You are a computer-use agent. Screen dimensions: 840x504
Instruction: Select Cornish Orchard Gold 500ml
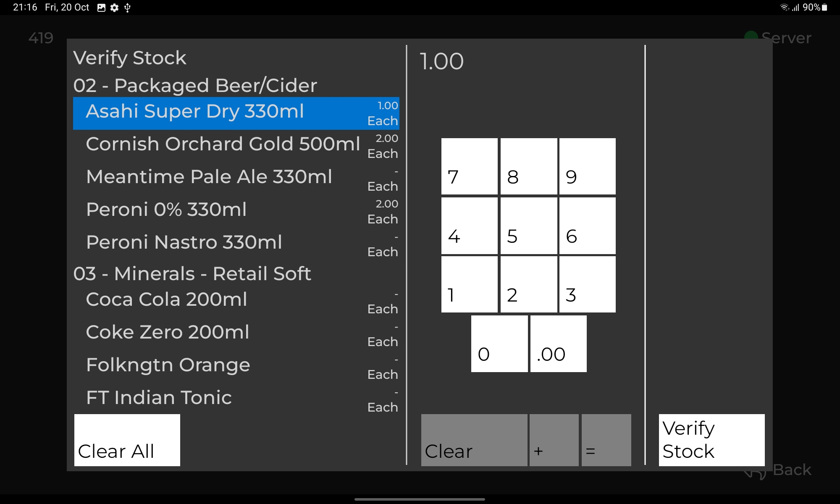click(223, 144)
